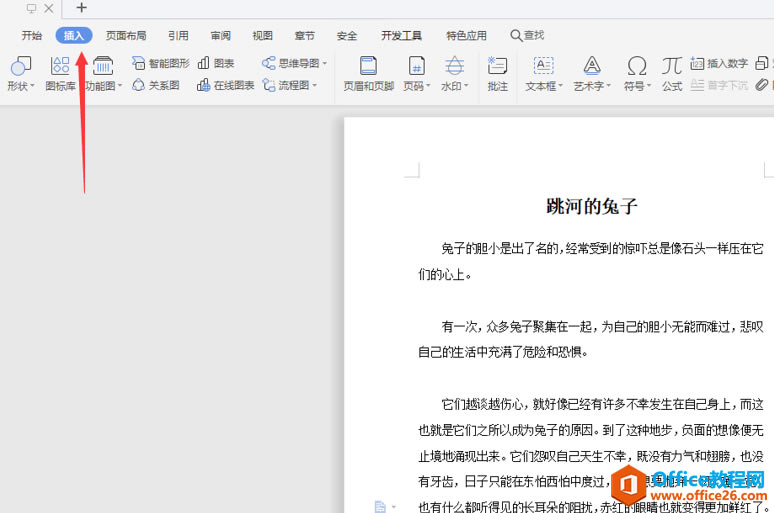The image size is (774, 513).
Task: Click the line starting 止境地涌现出来
Action: point(591,456)
